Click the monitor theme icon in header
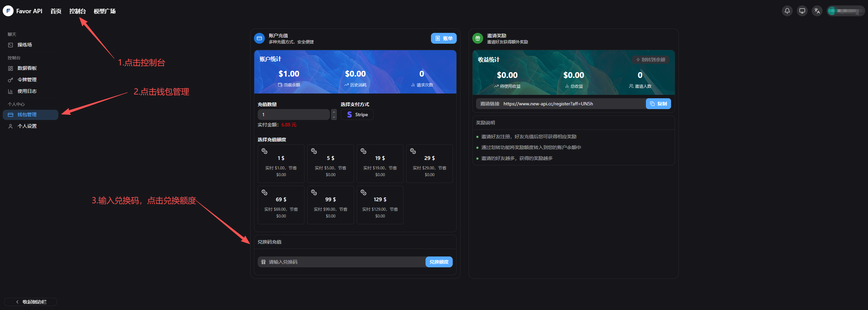 (x=802, y=11)
